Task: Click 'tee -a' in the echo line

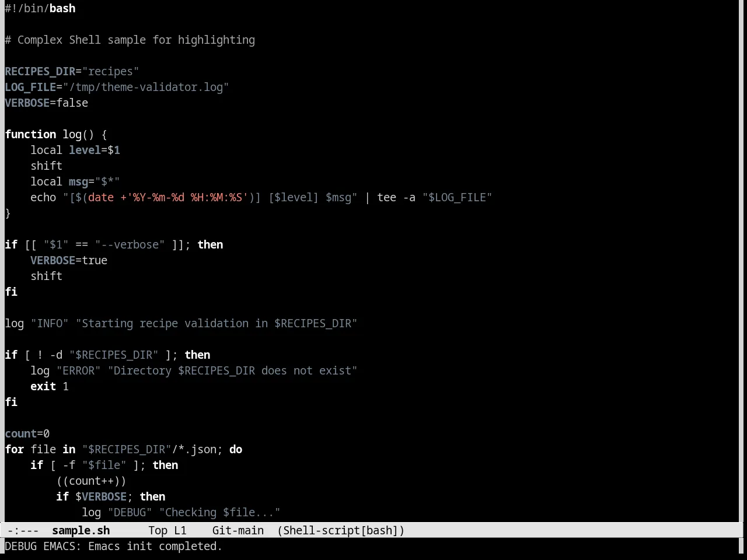Action: [x=396, y=197]
